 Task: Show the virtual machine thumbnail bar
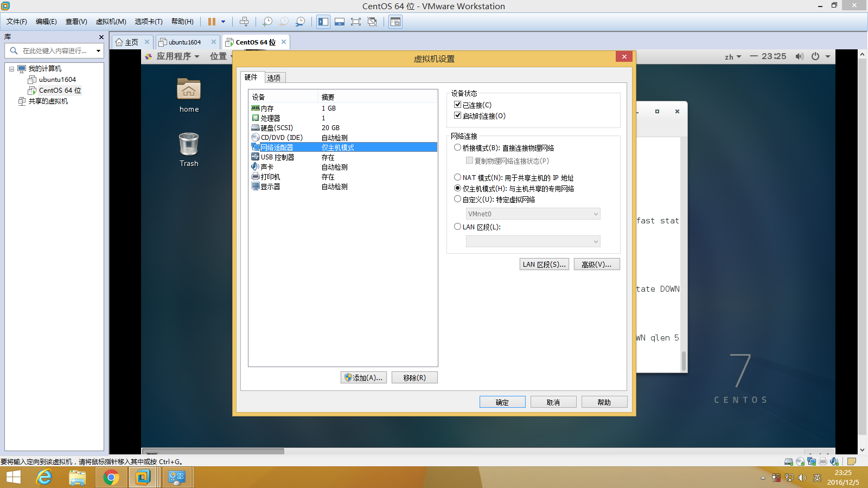tap(340, 22)
